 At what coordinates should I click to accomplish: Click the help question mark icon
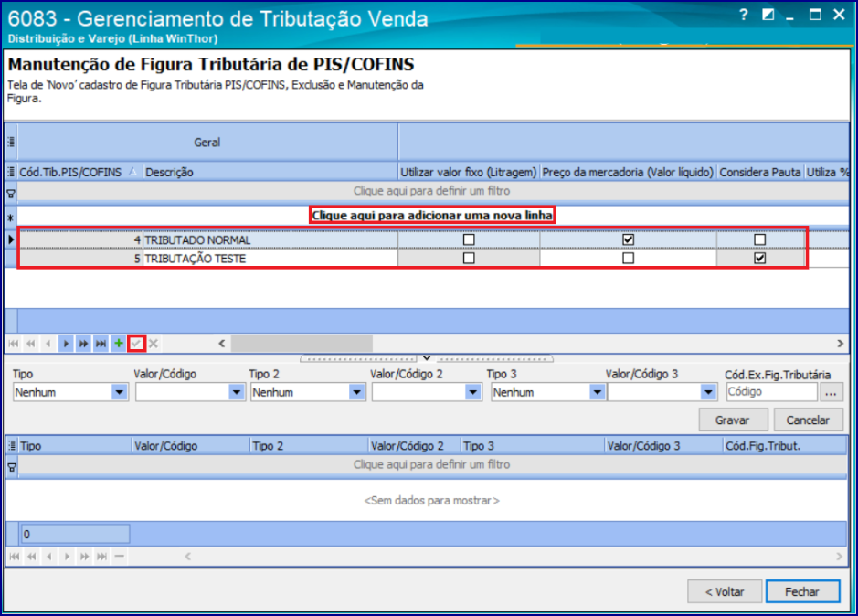coord(743,15)
